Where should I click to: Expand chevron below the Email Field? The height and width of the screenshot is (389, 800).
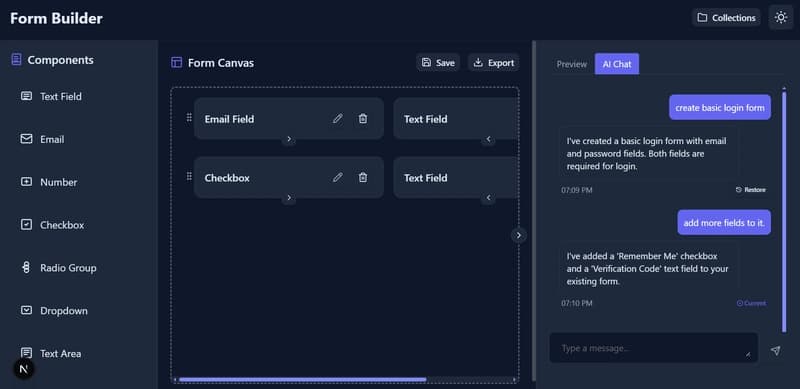289,139
